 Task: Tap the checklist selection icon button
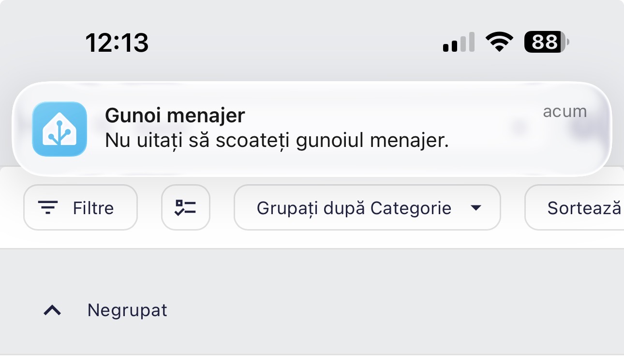pos(186,207)
